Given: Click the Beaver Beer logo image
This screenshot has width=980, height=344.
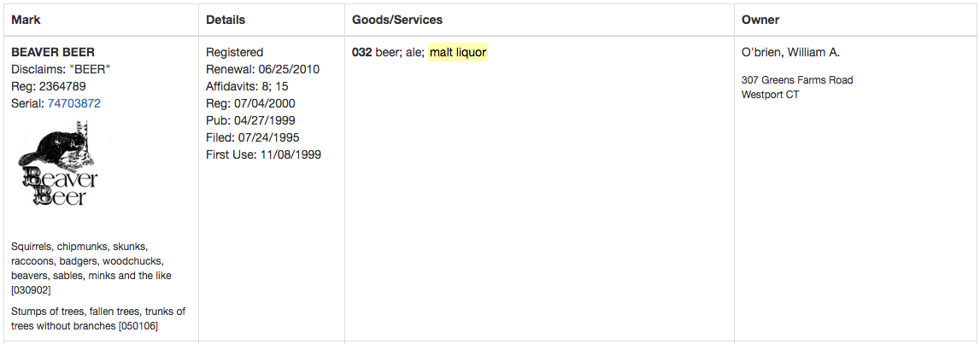Looking at the screenshot, I should coord(58,164).
